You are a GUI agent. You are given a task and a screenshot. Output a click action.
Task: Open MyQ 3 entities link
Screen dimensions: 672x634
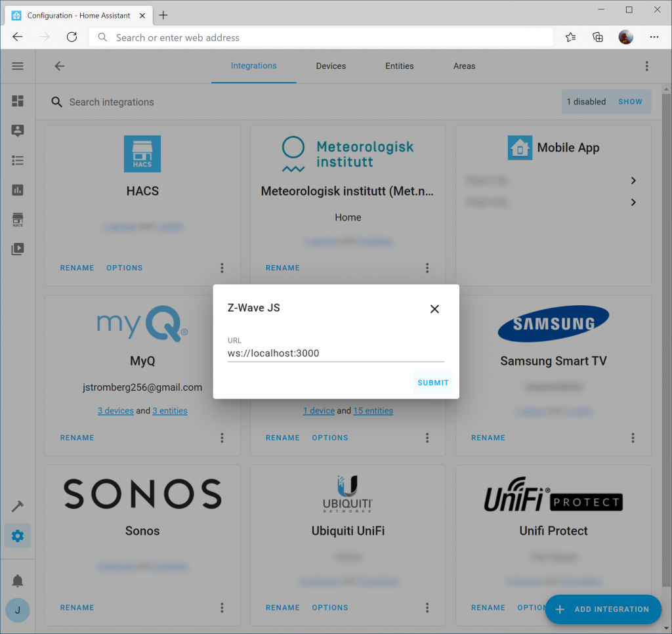pyautogui.click(x=170, y=411)
